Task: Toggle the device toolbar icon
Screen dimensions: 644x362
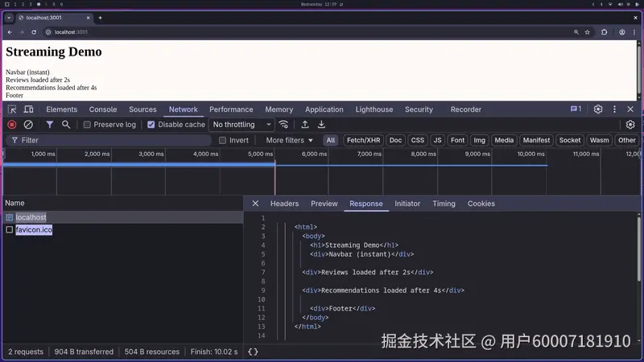Action: click(x=28, y=109)
